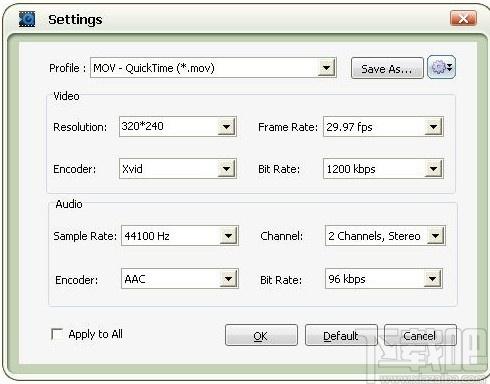Viewport: 490px width, 384px height.
Task: Click the app icon in title bar
Action: (x=27, y=19)
